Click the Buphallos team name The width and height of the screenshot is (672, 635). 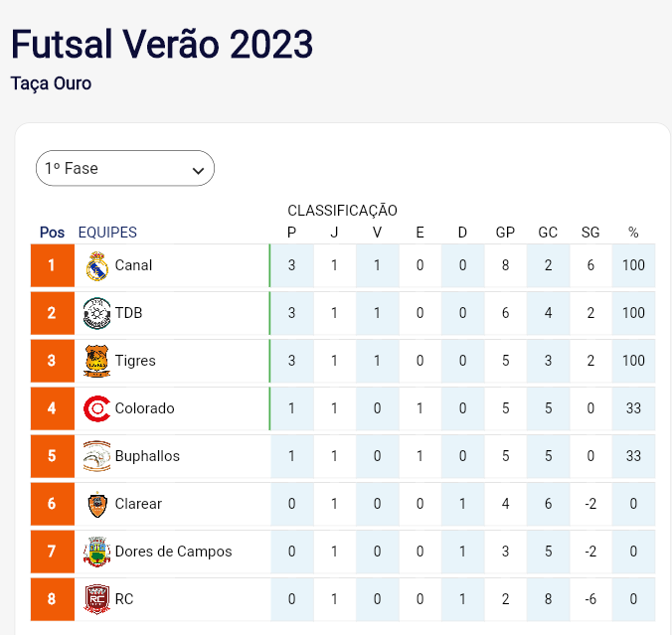coord(147,456)
